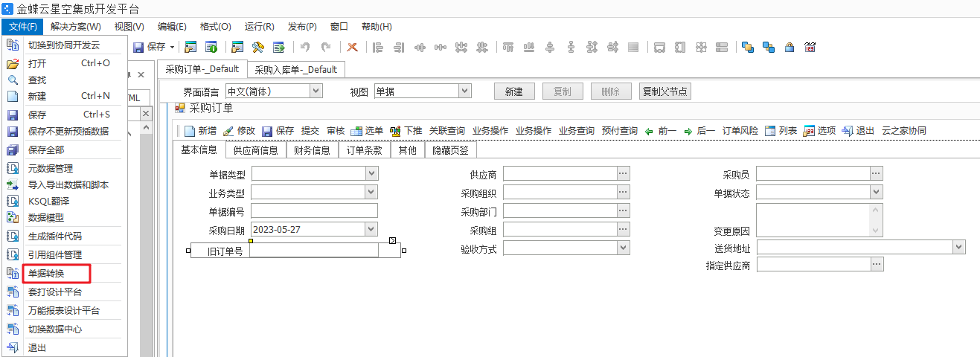Click into the 单据编号 input field
Viewport: 980px width, 357px height.
[315, 210]
